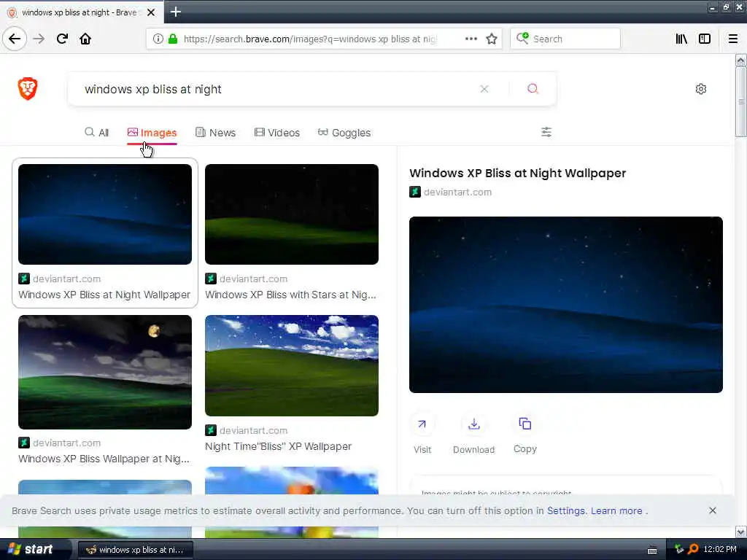The height and width of the screenshot is (560, 747).
Task: Bookmark this page with the star
Action: pyautogui.click(x=492, y=39)
